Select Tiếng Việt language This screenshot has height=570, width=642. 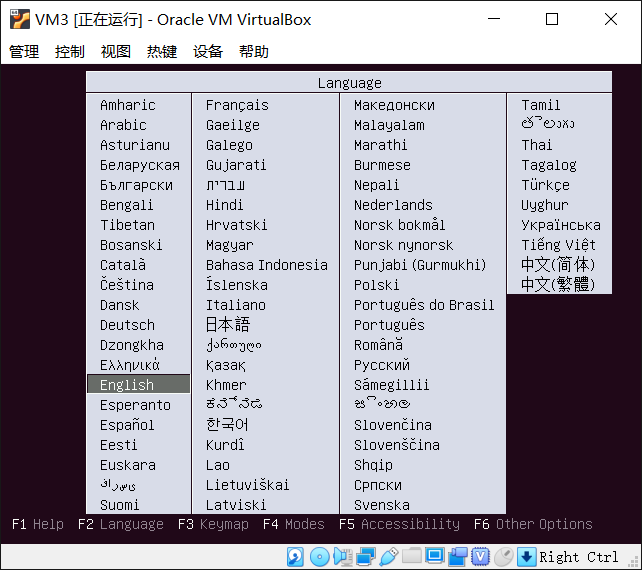[x=558, y=245]
